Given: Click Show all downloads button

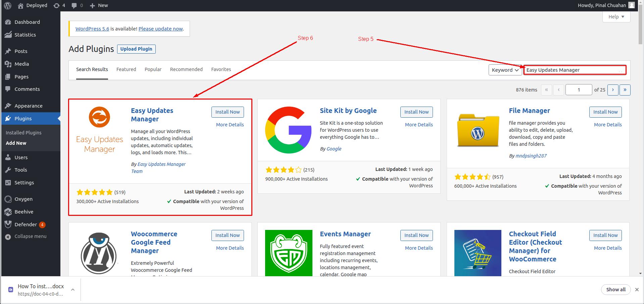Looking at the screenshot, I should tap(616, 290).
